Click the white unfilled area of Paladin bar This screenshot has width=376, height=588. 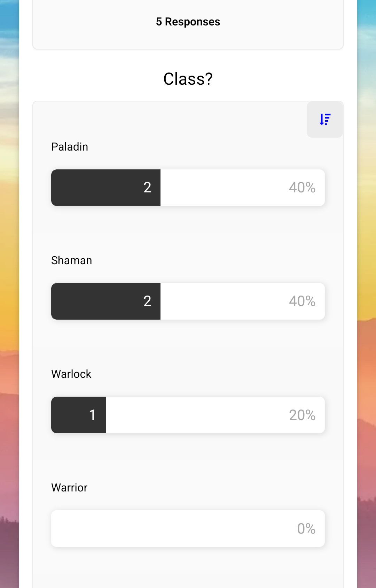(x=243, y=188)
